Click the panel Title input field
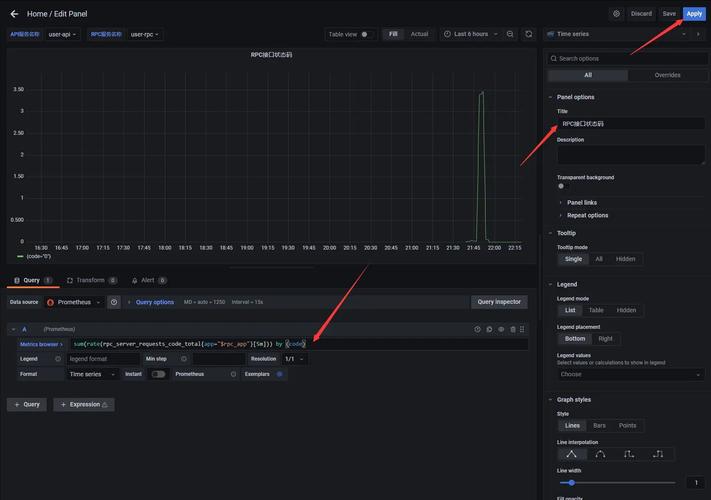 point(631,123)
